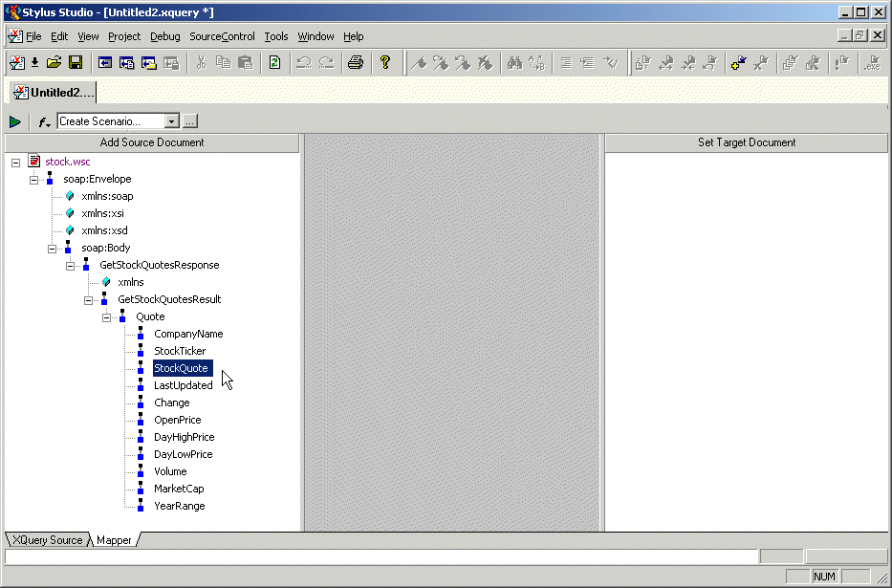Collapse the soap:Envelope tree node

click(x=34, y=179)
